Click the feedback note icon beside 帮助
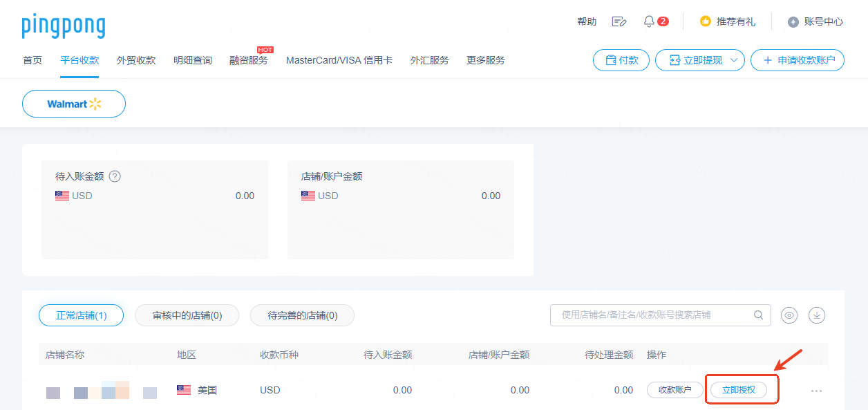This screenshot has height=410, width=868. (619, 21)
